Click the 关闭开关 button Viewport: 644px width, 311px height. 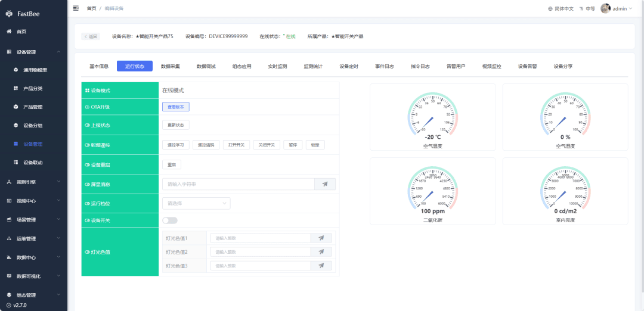[267, 144]
